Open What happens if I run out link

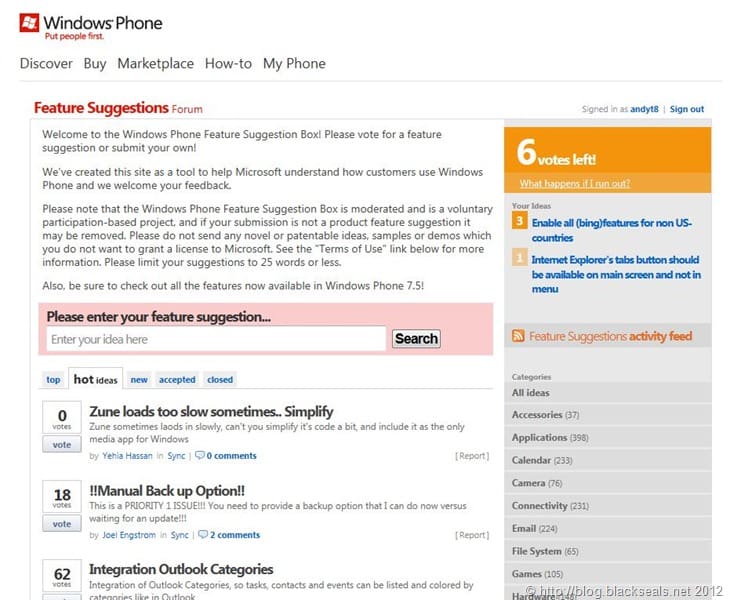pos(575,184)
